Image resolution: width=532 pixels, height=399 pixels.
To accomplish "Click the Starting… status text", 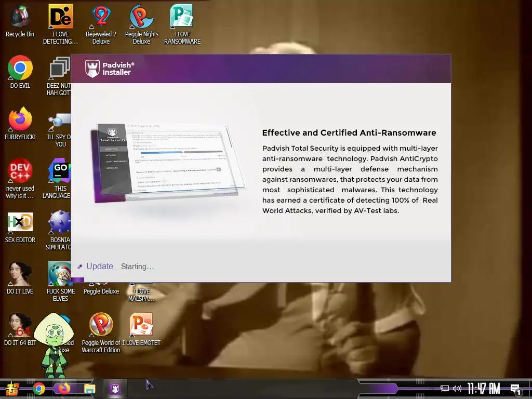I will point(137,267).
